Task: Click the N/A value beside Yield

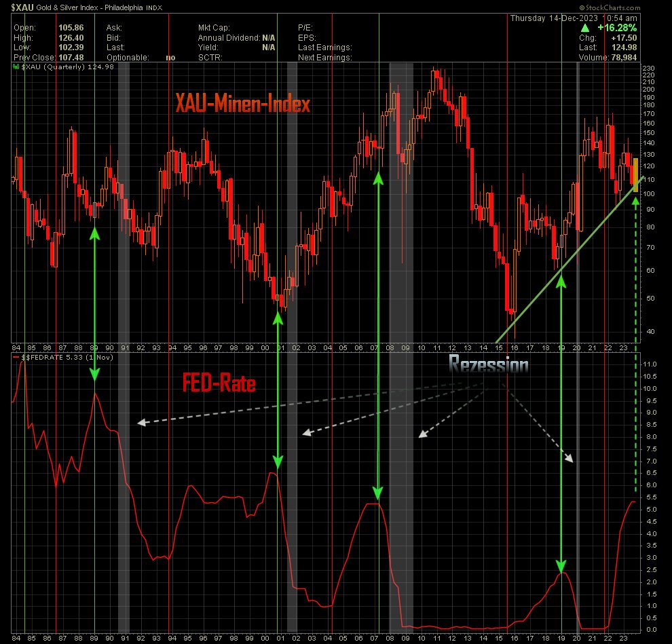Action: 269,48
